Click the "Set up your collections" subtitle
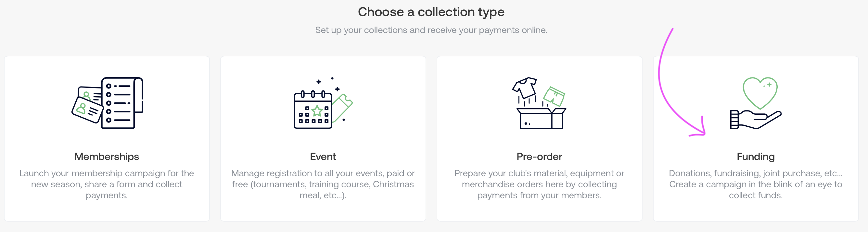868x232 pixels. (x=431, y=30)
